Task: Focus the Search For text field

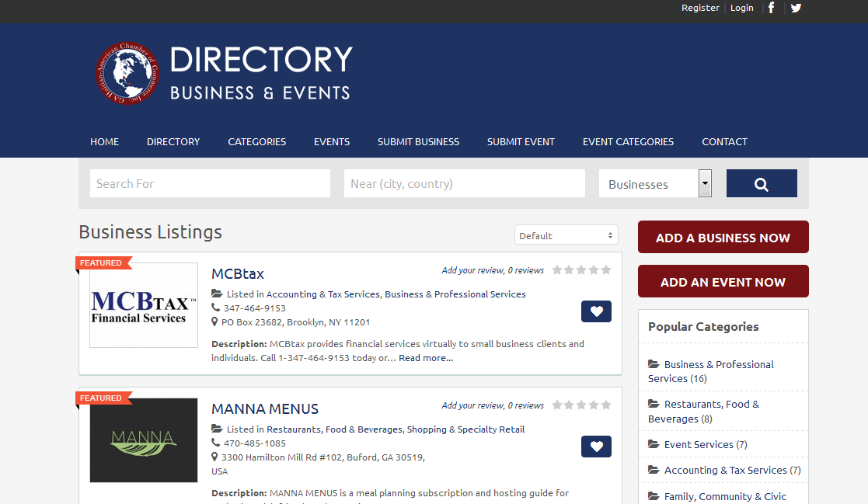Action: [210, 184]
